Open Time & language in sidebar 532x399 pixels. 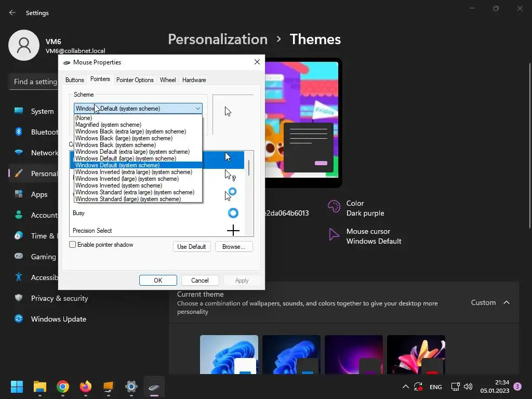[34, 236]
